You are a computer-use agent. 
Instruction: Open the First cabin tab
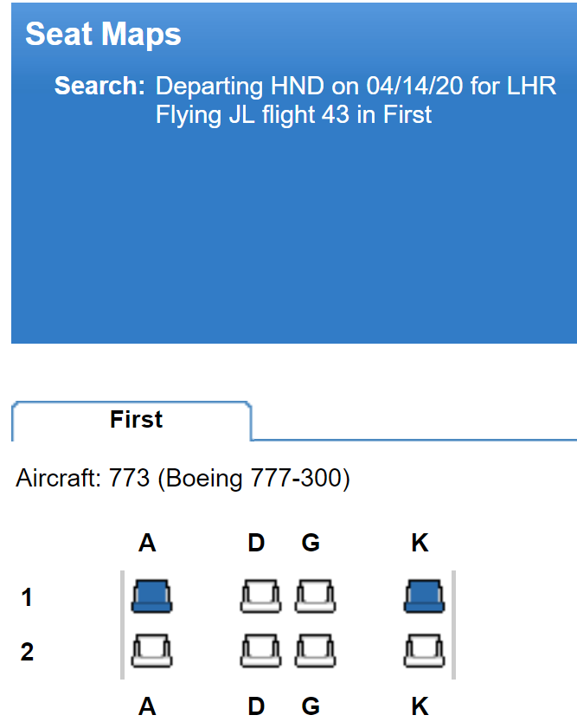[131, 420]
